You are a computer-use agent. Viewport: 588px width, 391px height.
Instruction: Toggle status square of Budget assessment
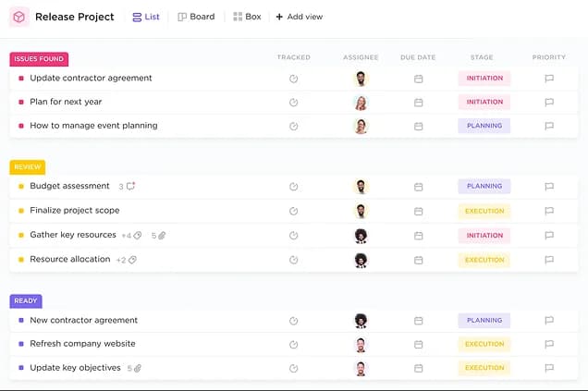21,187
